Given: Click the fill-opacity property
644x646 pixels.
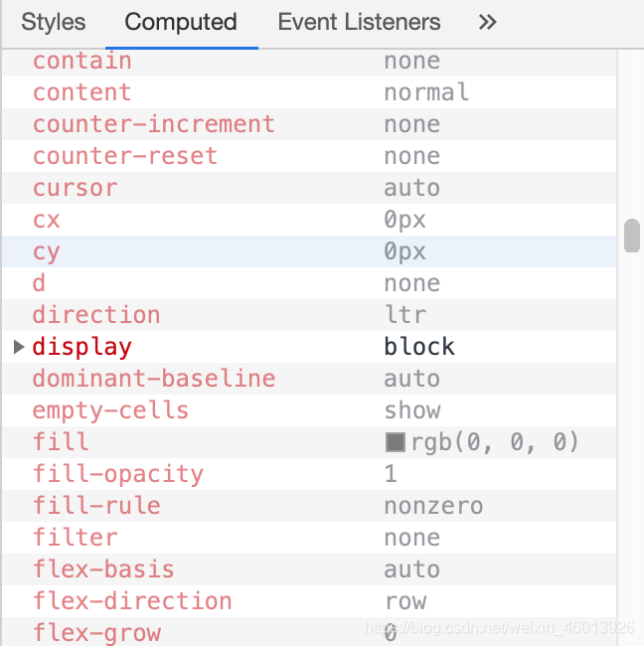Looking at the screenshot, I should click(x=118, y=474).
